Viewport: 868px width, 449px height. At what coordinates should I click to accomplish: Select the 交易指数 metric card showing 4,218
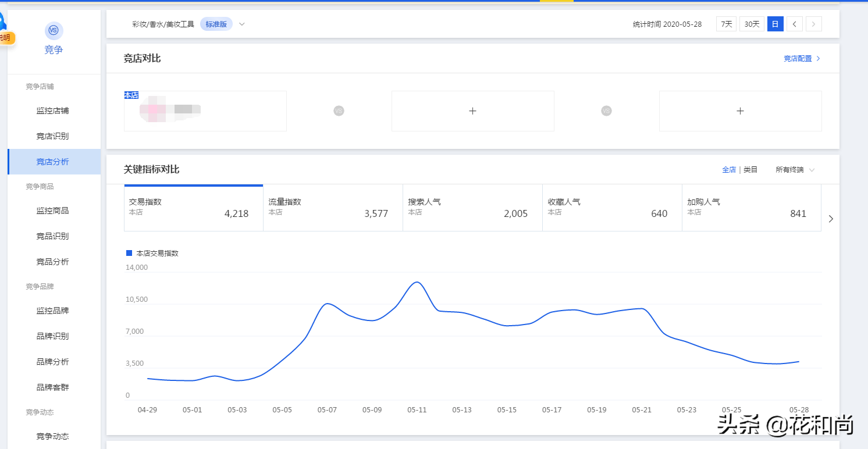coord(193,208)
